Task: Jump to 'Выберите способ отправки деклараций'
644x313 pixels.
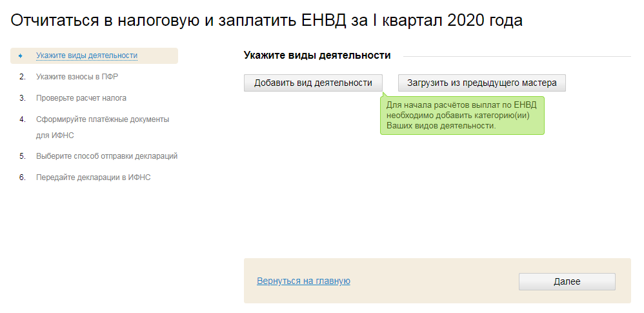Action: 107,156
